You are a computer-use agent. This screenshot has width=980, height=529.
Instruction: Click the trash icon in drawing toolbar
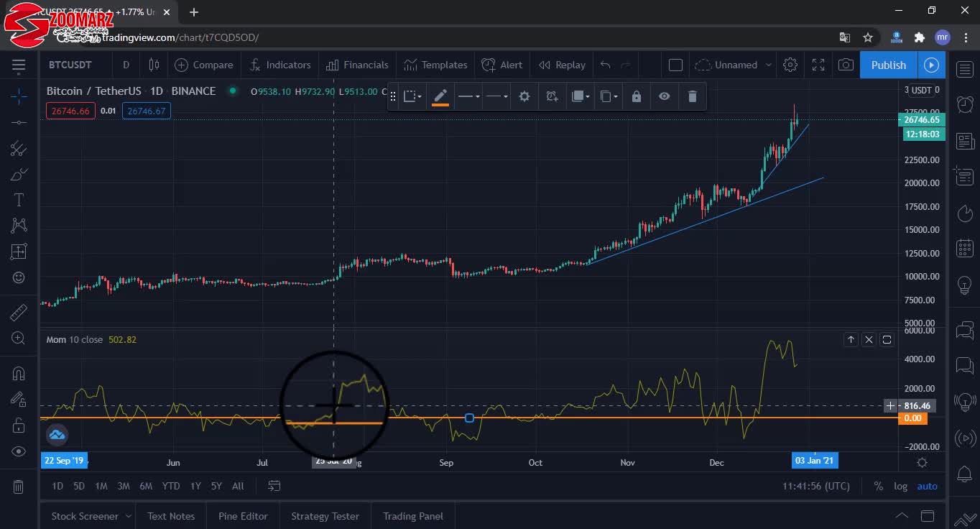pyautogui.click(x=692, y=96)
